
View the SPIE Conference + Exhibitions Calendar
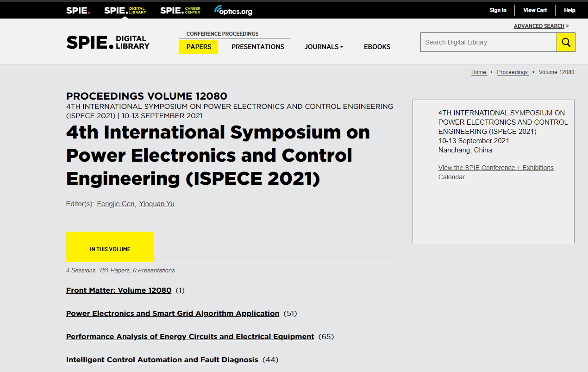[496, 172]
